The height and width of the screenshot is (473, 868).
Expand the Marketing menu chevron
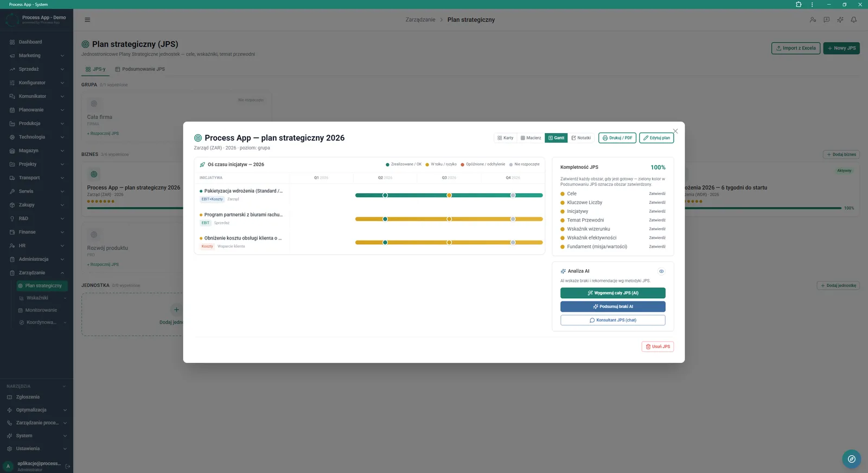click(x=62, y=55)
